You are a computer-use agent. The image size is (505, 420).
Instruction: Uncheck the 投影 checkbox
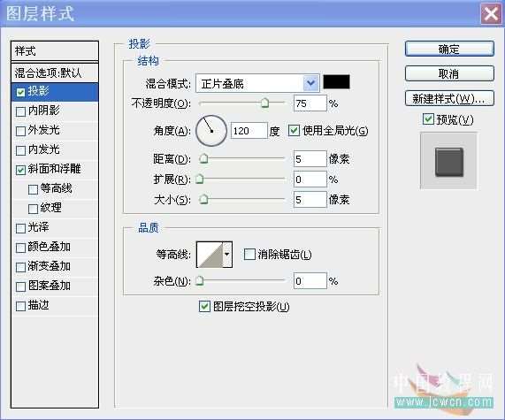coord(20,93)
